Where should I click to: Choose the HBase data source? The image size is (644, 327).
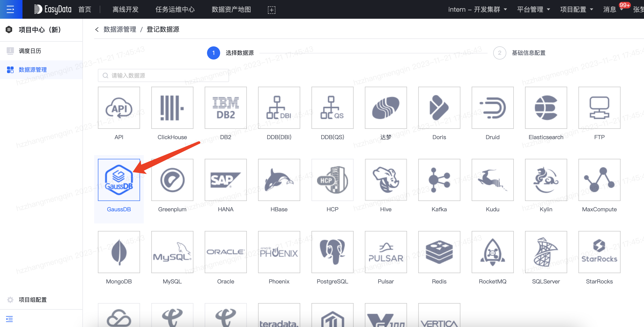(279, 180)
